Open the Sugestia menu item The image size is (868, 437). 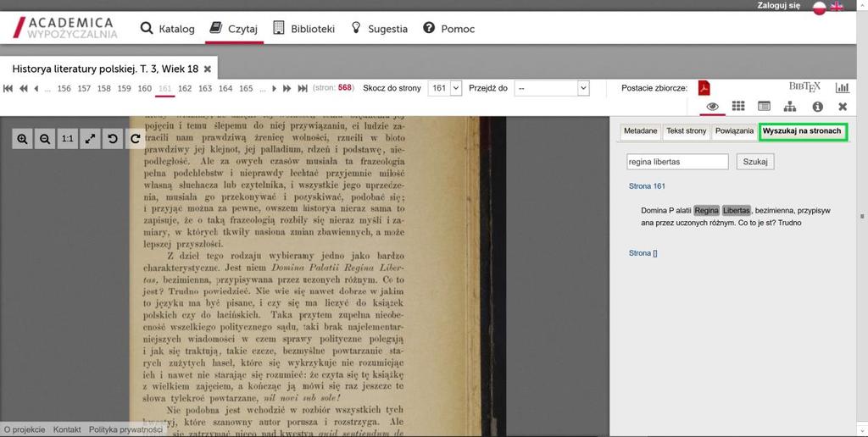pyautogui.click(x=380, y=29)
